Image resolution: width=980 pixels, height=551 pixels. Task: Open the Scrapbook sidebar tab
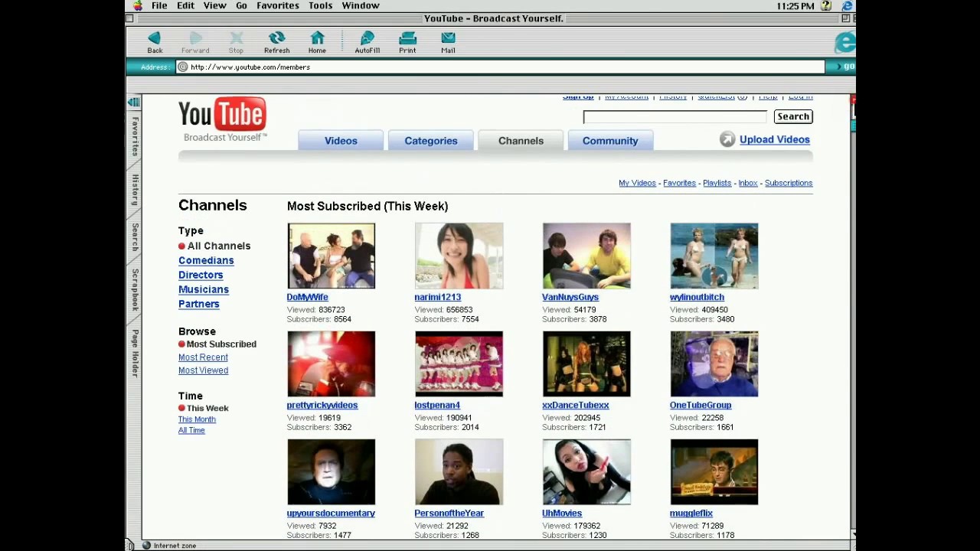coord(135,289)
